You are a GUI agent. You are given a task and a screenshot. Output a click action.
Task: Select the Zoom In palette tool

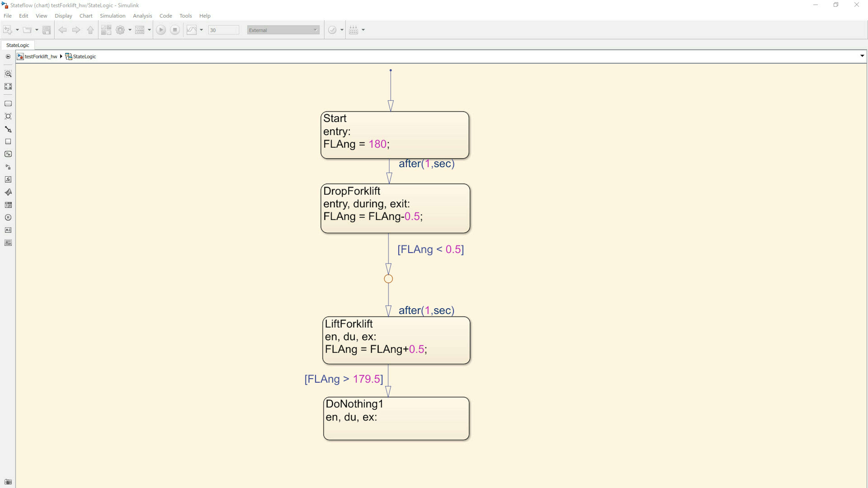8,74
